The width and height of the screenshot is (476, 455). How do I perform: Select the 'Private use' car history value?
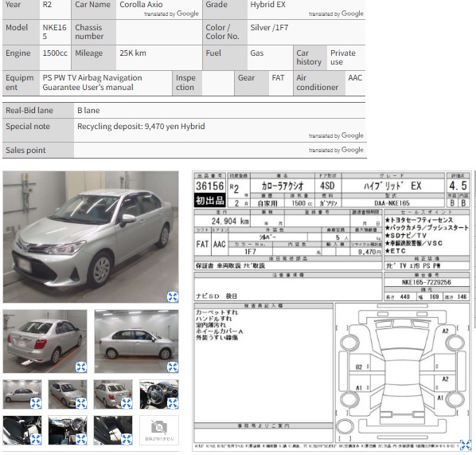pyautogui.click(x=343, y=57)
